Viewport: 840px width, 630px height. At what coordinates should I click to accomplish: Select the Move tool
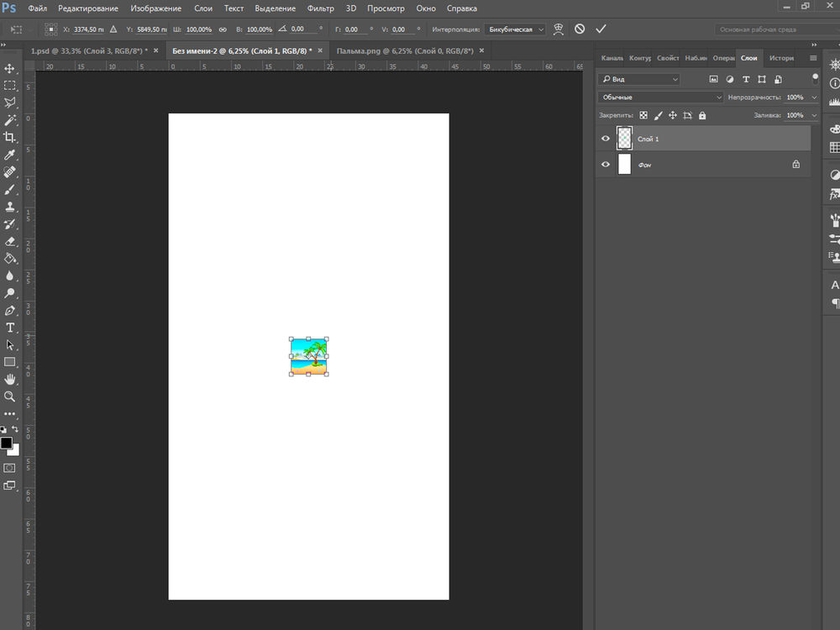10,68
